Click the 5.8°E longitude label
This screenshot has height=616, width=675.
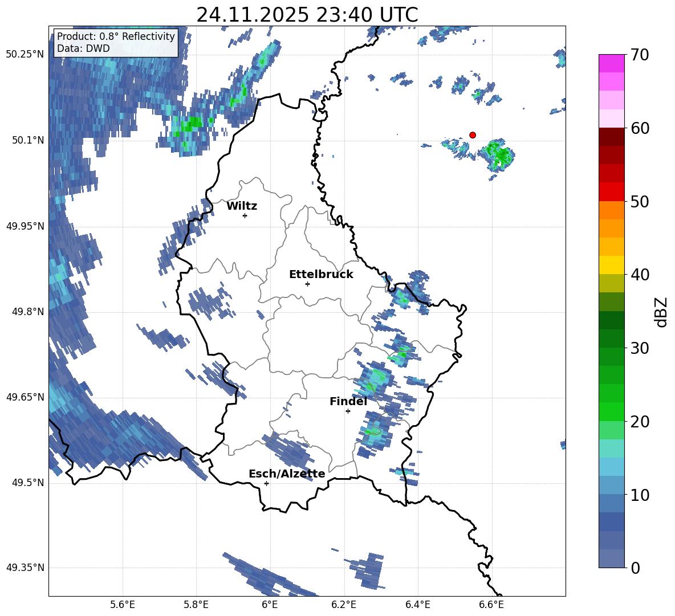(196, 605)
